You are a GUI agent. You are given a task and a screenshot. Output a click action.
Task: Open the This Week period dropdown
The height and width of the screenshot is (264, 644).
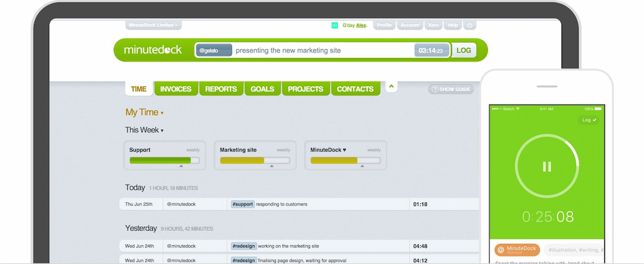click(144, 130)
